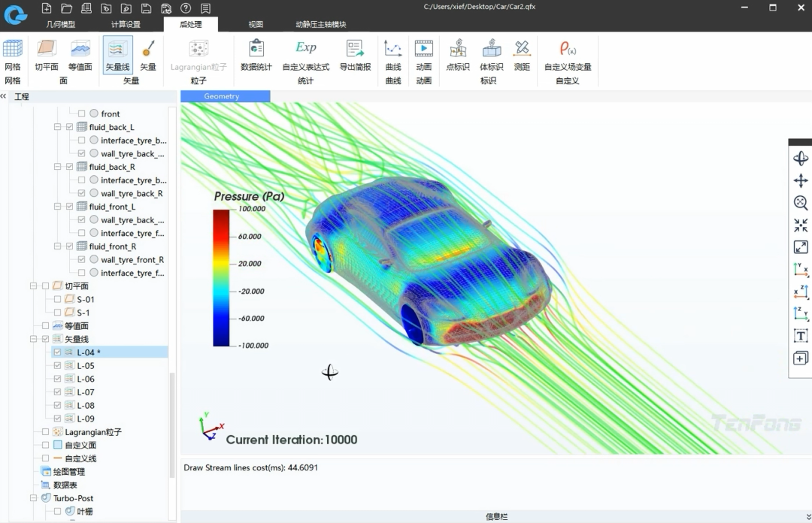This screenshot has height=523, width=812.
Task: Select the 矢量线 streamline tool
Action: coord(117,55)
